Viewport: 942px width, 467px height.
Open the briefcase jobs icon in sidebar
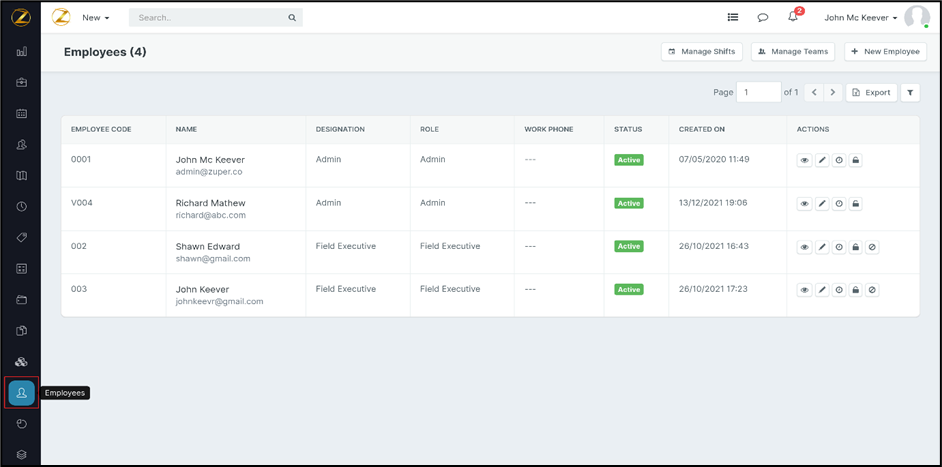(21, 83)
